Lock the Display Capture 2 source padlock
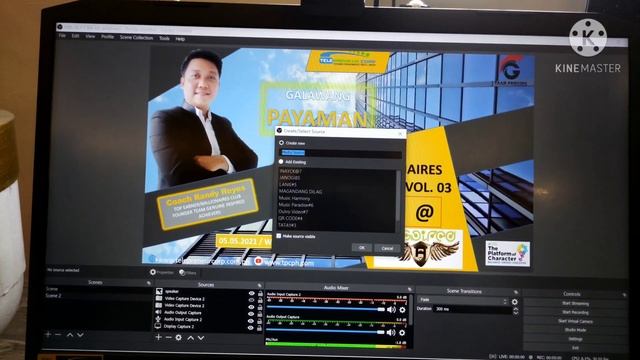This screenshot has height=360, width=640. pyautogui.click(x=260, y=328)
